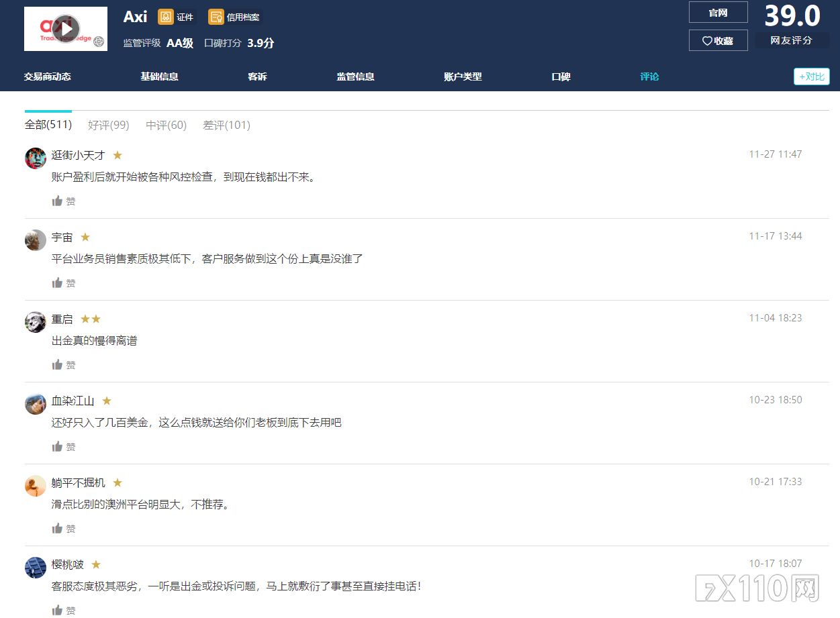
Task: Click the like icon below 宇宙's review
Action: click(x=58, y=282)
